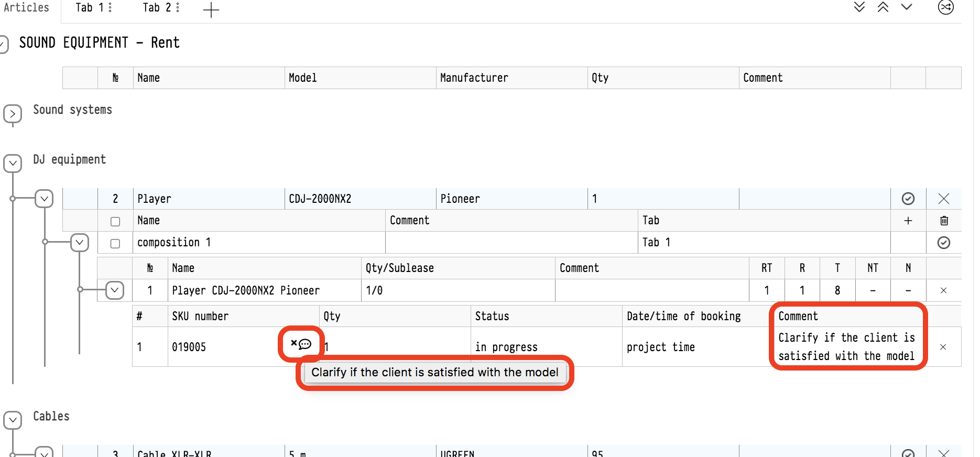Add a new tab with plus icon
This screenshot has width=980, height=457.
(x=211, y=10)
